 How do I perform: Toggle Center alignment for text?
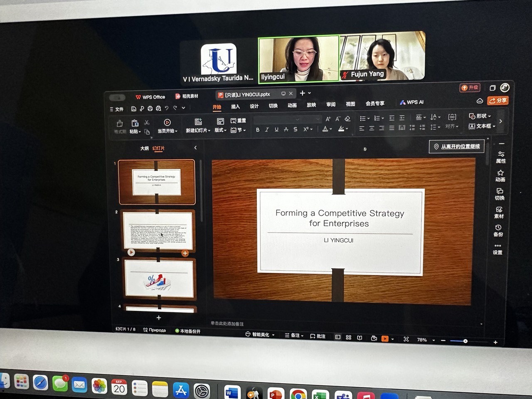pos(372,128)
